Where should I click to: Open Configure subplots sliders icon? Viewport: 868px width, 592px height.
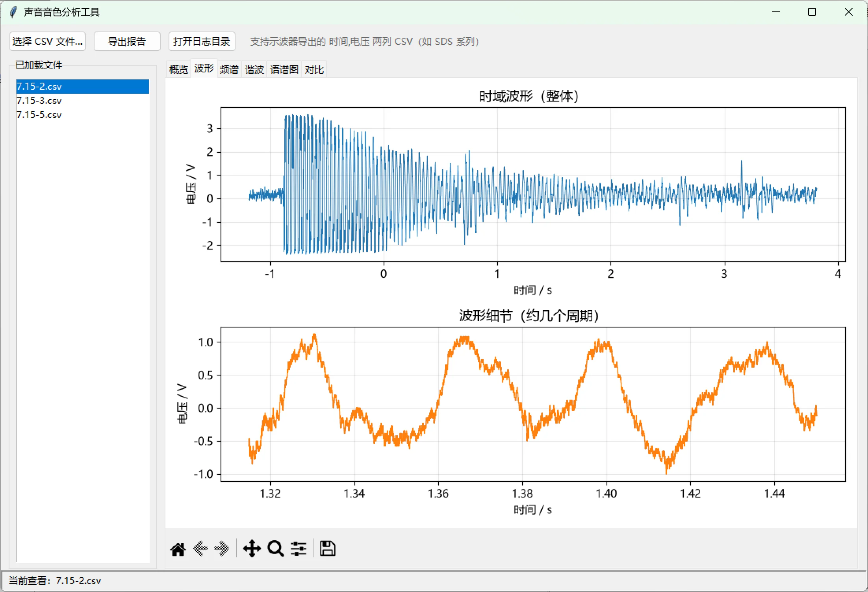299,549
